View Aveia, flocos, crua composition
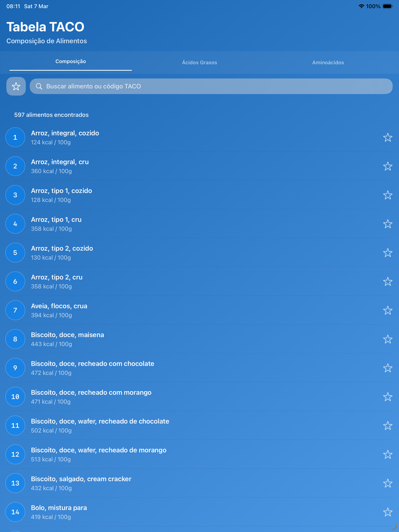Viewport: 399px width, 532px height. (x=199, y=310)
